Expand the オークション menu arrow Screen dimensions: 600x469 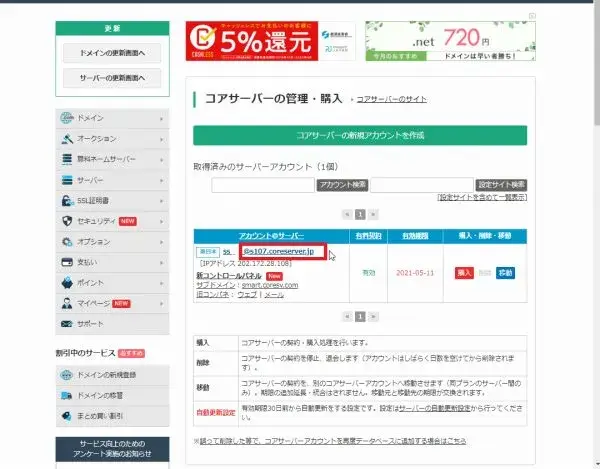point(161,139)
